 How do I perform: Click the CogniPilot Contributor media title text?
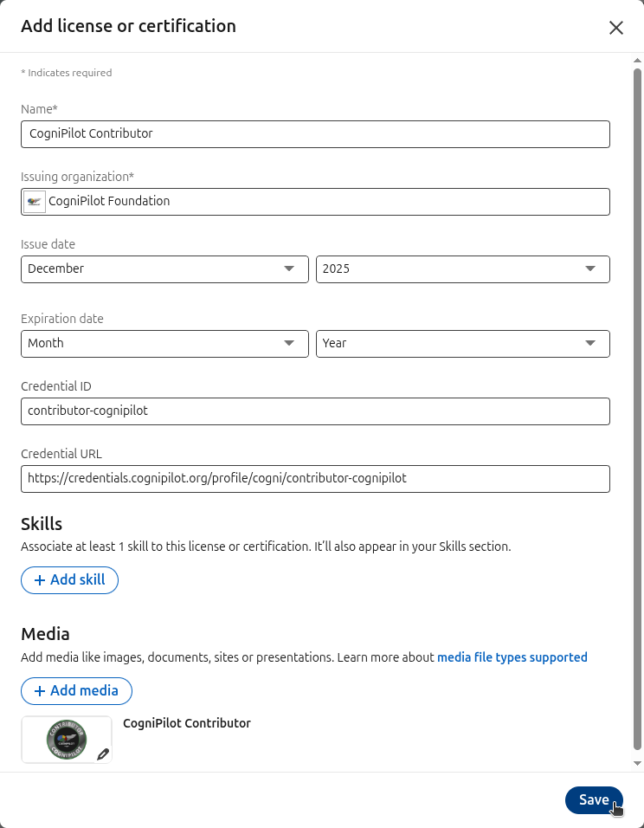(x=187, y=723)
